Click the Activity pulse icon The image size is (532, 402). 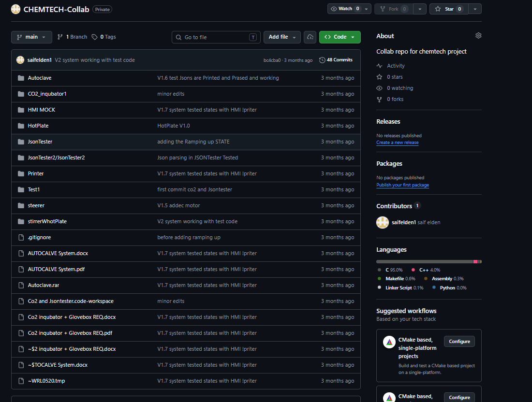379,66
